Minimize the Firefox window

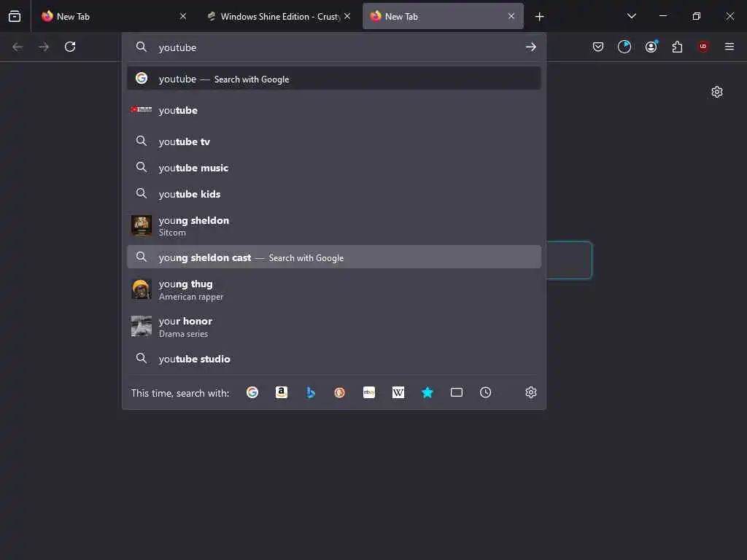(662, 16)
